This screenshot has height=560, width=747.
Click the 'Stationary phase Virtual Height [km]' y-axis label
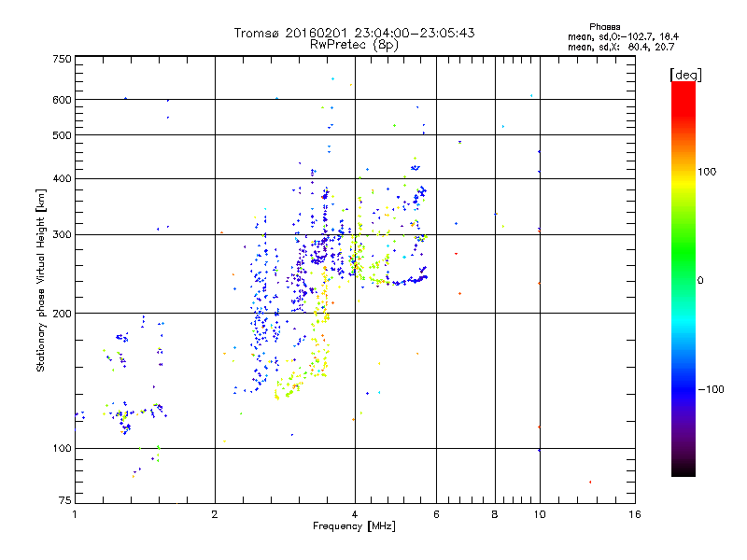[x=40, y=280]
